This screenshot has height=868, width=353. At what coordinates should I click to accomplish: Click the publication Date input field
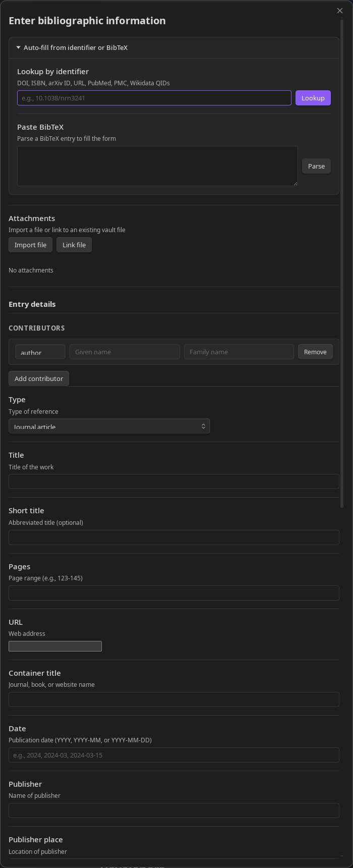click(173, 755)
